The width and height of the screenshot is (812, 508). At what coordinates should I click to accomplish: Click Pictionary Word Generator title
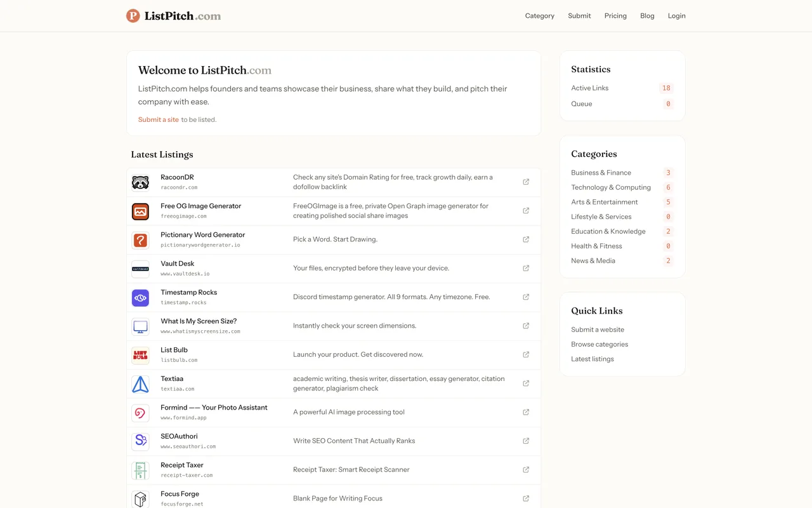(x=202, y=235)
